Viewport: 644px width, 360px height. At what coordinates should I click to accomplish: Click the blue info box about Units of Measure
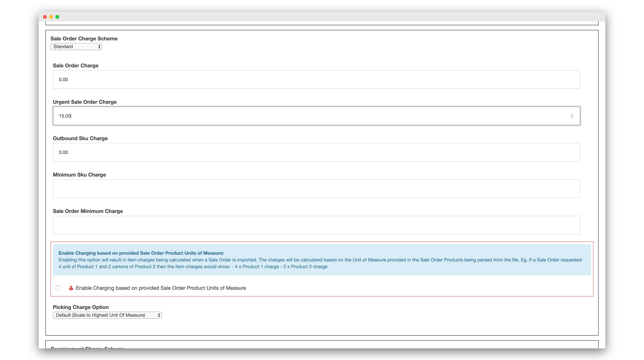322,260
